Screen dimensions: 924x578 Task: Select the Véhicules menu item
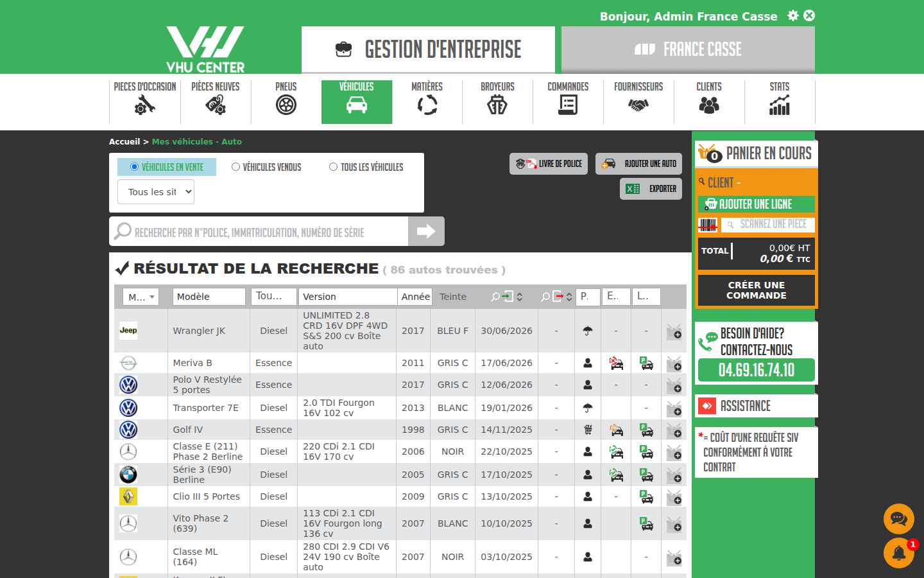357,101
